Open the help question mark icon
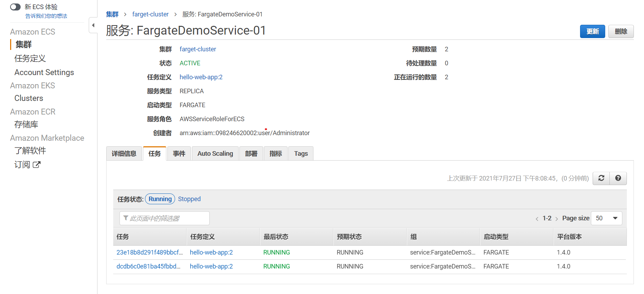This screenshot has height=294, width=644. pos(618,178)
